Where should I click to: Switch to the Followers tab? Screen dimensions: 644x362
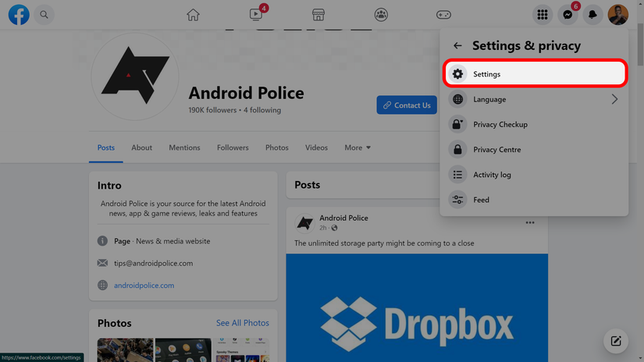click(233, 147)
